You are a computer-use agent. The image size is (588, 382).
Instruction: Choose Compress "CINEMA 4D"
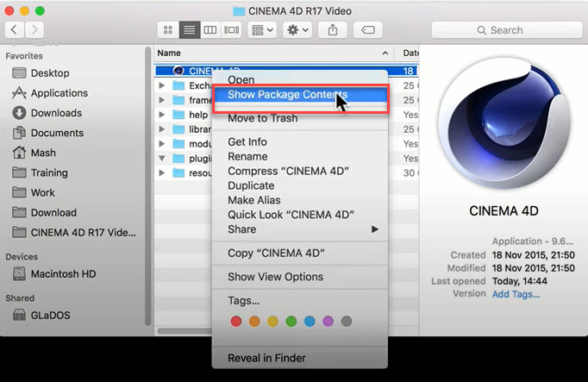[300, 171]
